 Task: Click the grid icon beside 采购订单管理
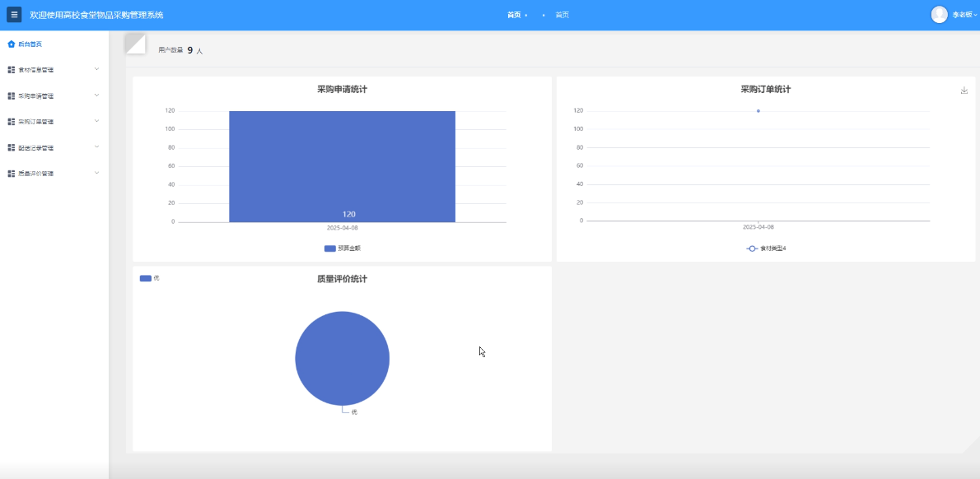(x=11, y=122)
